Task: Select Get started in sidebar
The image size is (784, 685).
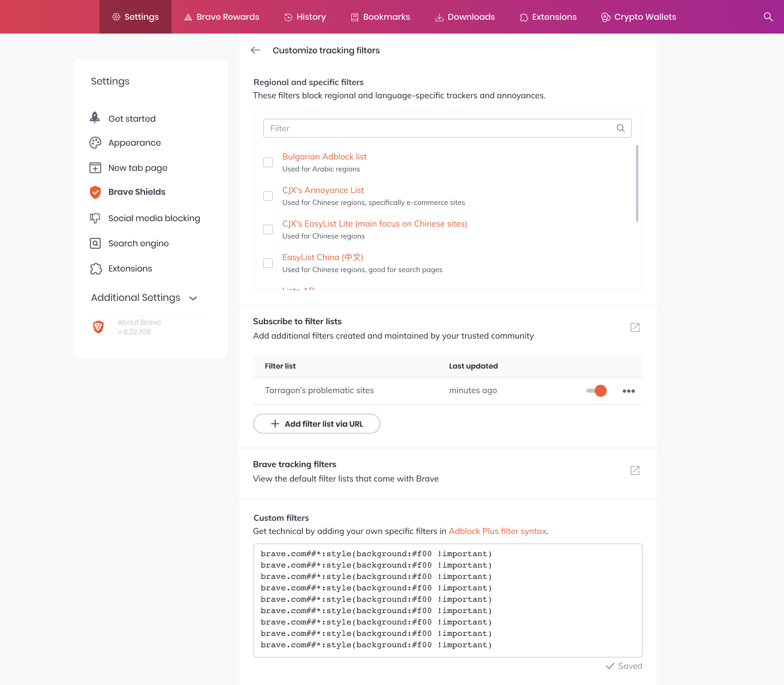Action: pos(132,119)
